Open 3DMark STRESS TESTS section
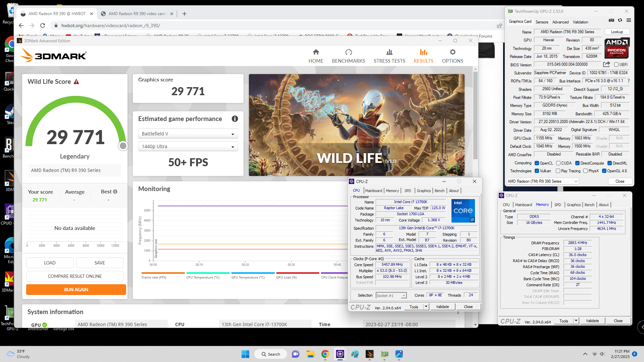The image size is (644, 362). point(389,56)
